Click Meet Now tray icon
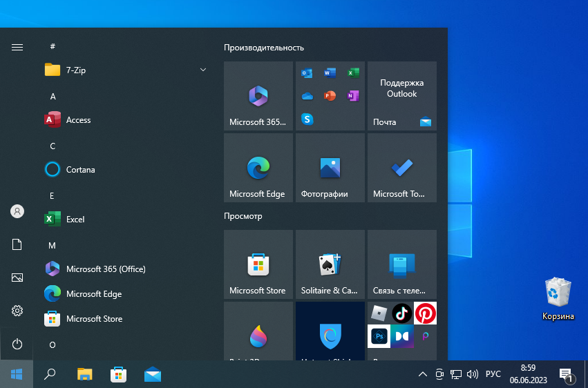 pos(439,374)
